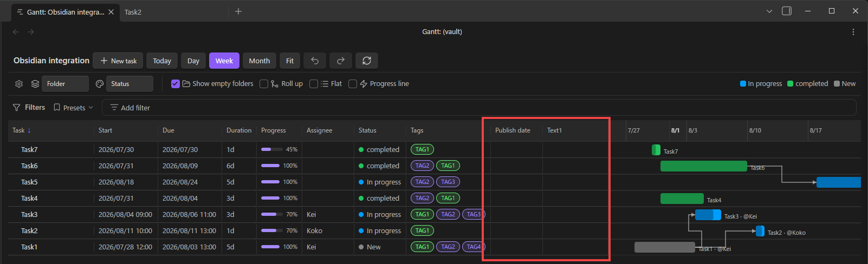The height and width of the screenshot is (264, 868).
Task: Click the Add filter field
Action: pos(479,108)
